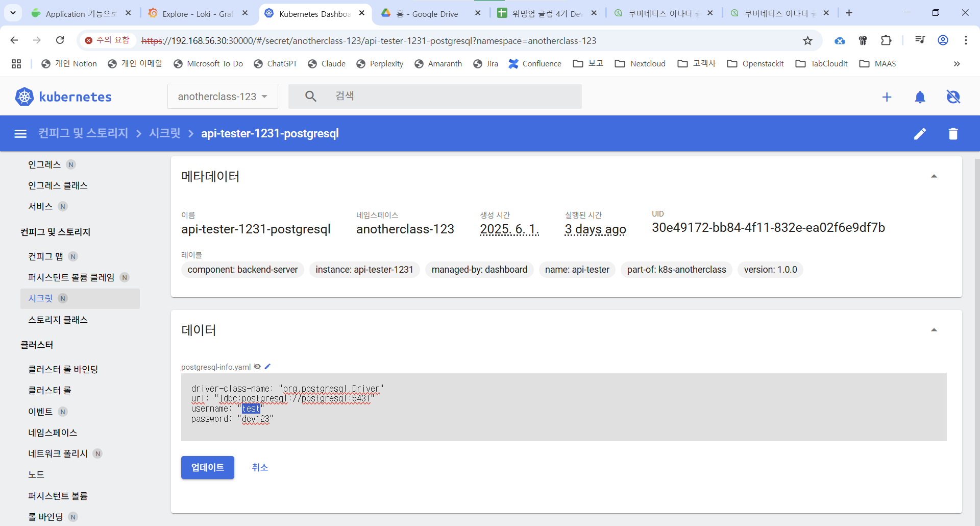980x526 pixels.
Task: Click the media control icon in toolbar
Action: point(920,40)
